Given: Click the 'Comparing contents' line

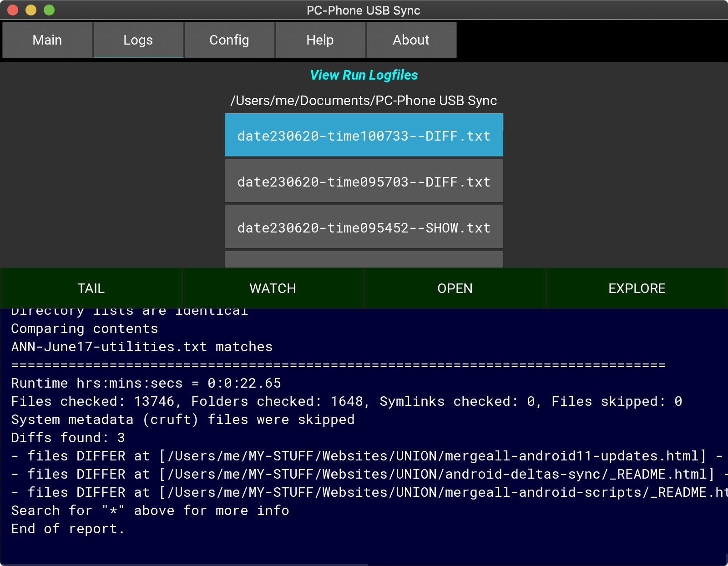Looking at the screenshot, I should (x=85, y=329).
